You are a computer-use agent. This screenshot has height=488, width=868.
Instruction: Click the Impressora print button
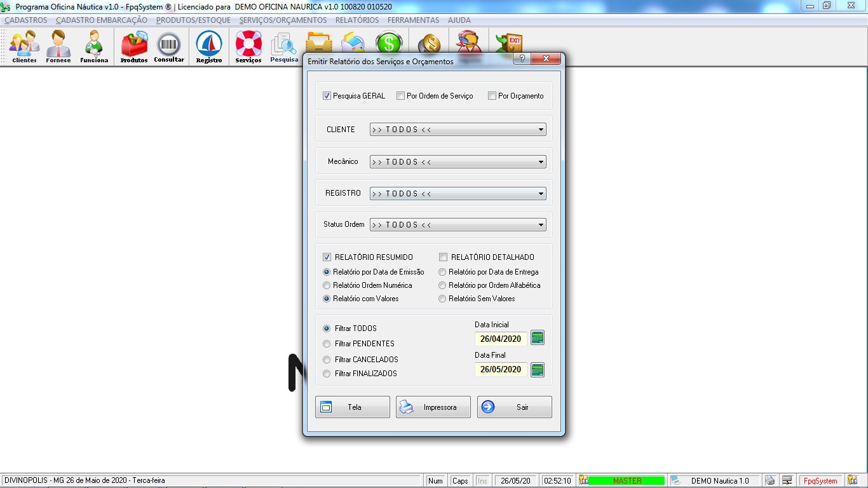pos(433,407)
